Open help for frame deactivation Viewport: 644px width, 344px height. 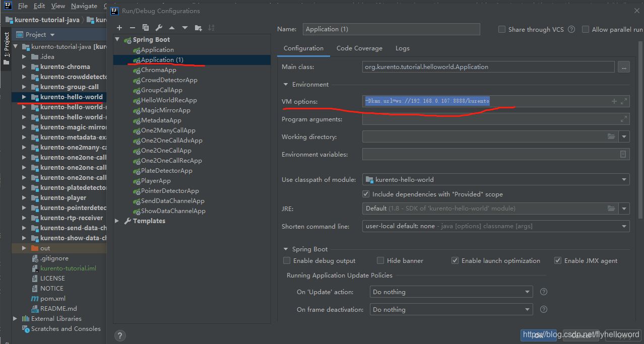click(544, 309)
